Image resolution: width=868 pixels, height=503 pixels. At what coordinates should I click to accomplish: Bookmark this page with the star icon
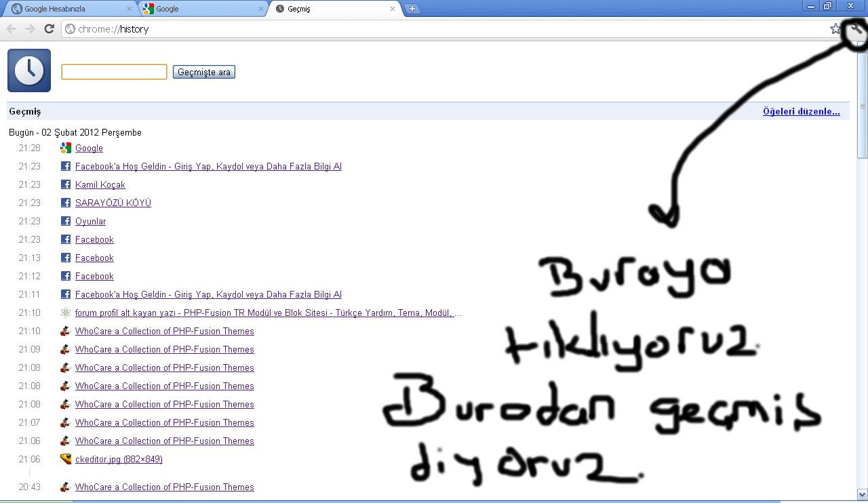point(835,29)
